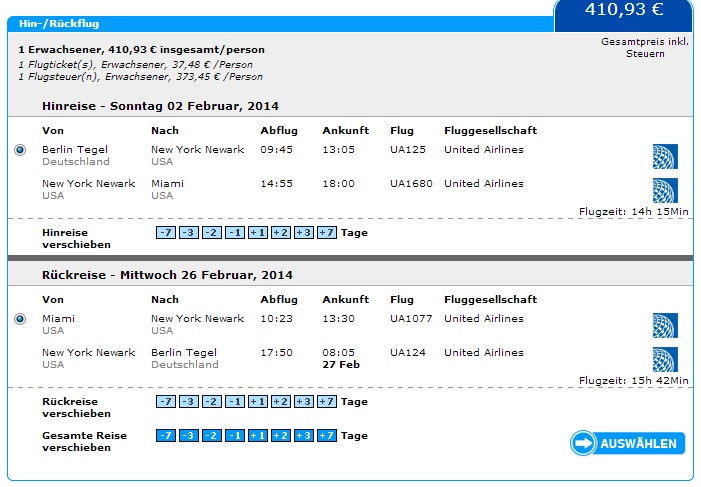Click Flugzeit: 15h 42Min text
The width and height of the screenshot is (701, 487).
pos(633,381)
